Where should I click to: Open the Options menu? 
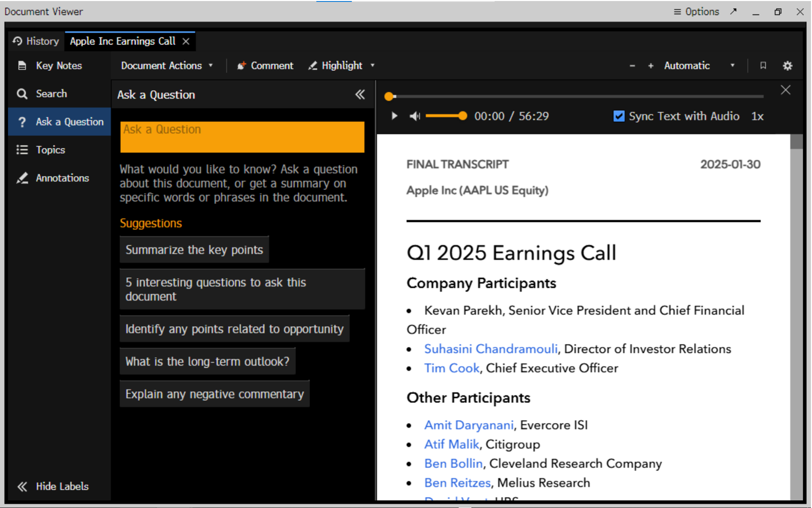click(697, 11)
